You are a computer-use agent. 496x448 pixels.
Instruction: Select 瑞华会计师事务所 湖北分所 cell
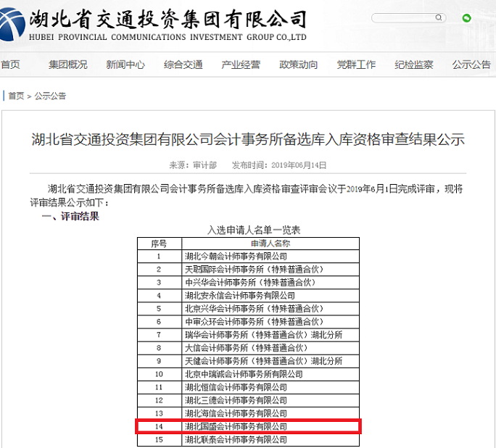(x=270, y=335)
